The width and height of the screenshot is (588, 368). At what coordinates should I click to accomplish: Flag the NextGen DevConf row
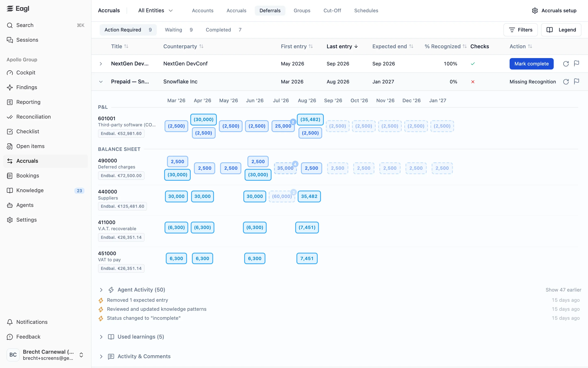(577, 64)
